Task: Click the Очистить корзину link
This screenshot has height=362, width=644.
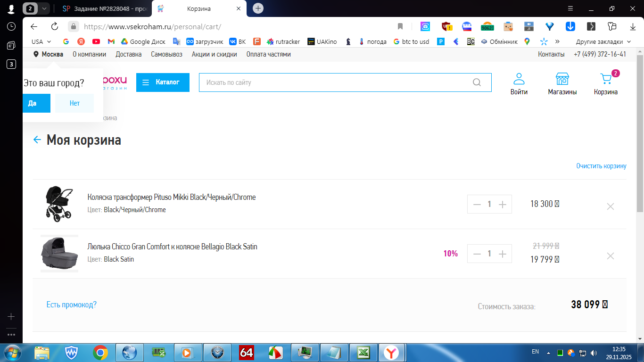Action: (601, 166)
